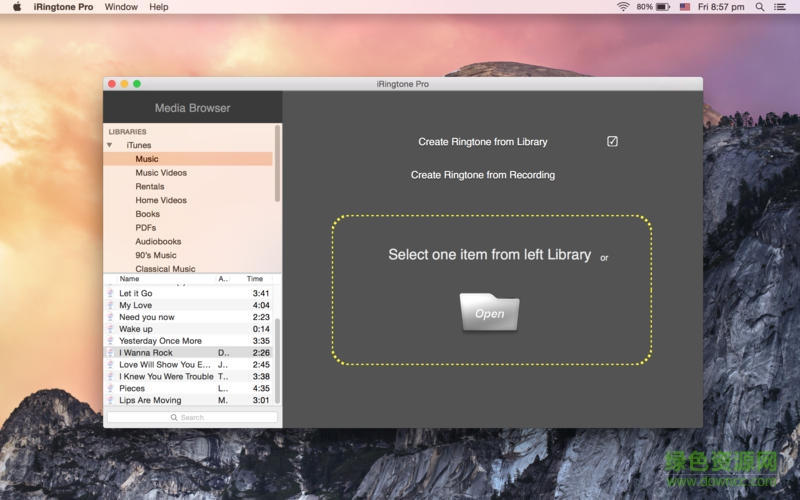Sort songs by Time column header
The image size is (800, 500).
[x=255, y=279]
